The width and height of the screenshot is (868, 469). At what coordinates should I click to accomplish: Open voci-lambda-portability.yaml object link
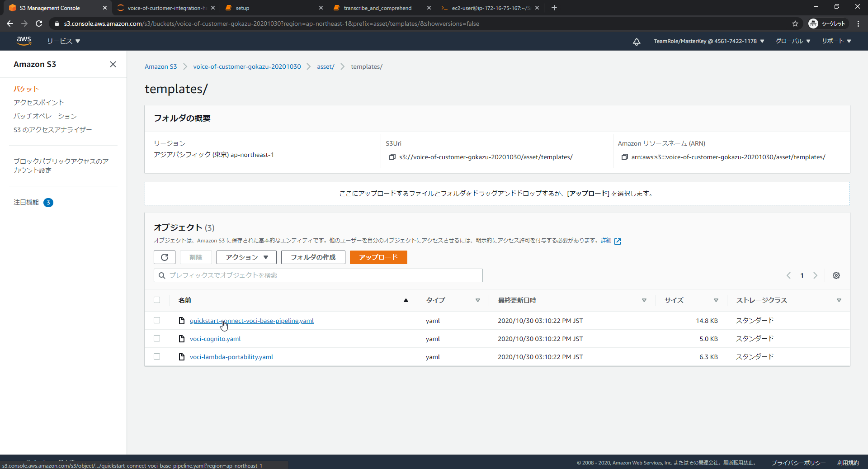point(231,357)
